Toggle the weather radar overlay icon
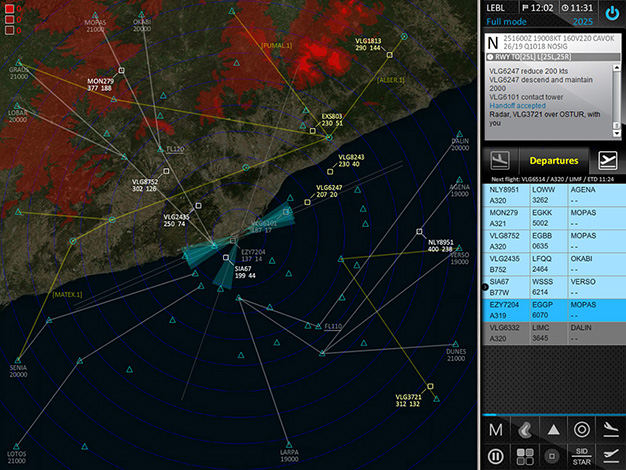The width and height of the screenshot is (626, 470). pyautogui.click(x=523, y=429)
